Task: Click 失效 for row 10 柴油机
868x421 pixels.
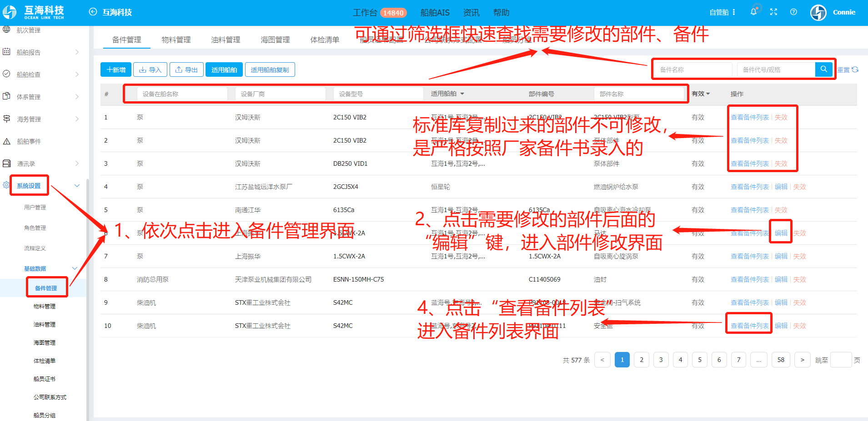Action: [x=800, y=326]
